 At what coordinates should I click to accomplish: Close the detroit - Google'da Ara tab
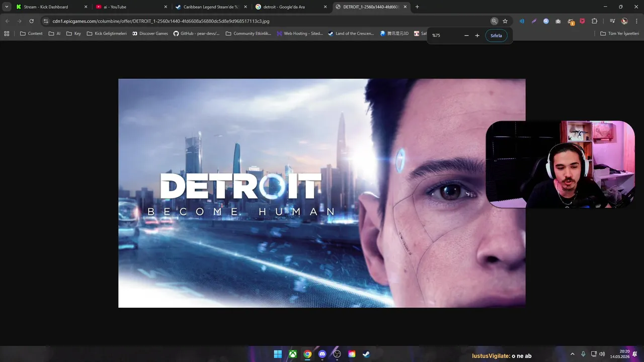click(325, 7)
